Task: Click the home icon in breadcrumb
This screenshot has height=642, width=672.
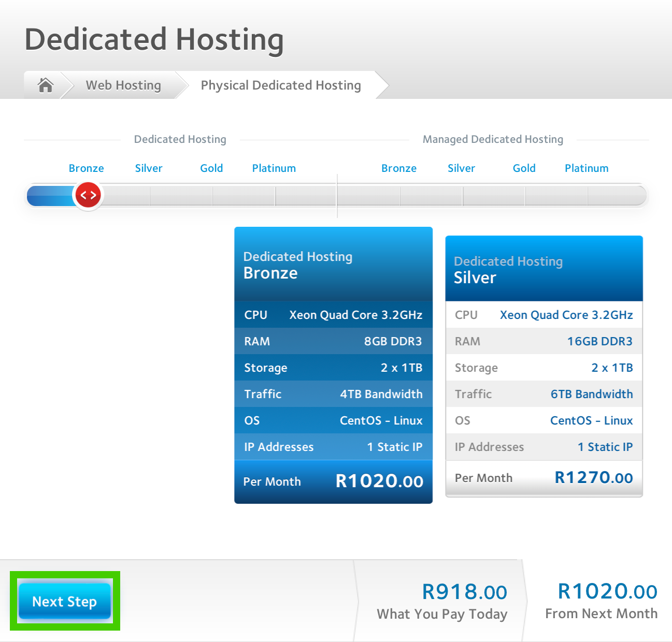Action: coord(46,85)
